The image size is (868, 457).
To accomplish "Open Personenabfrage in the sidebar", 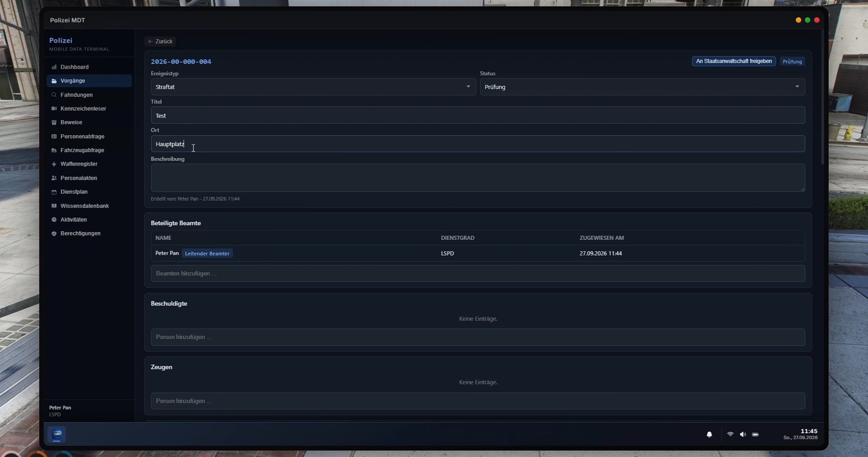I will pos(89,136).
